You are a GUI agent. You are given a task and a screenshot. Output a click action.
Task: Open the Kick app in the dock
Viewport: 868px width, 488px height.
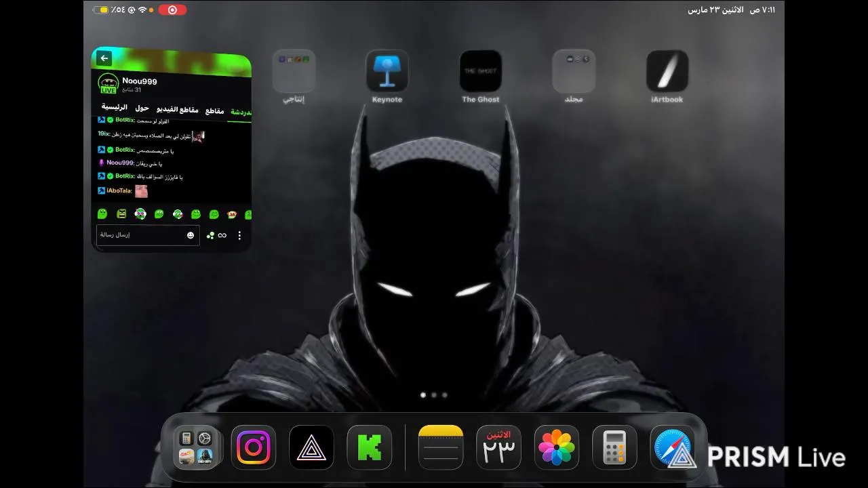[x=370, y=447]
